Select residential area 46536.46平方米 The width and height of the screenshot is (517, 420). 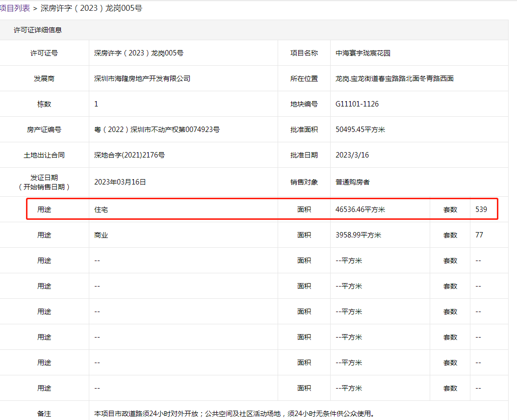(x=361, y=210)
